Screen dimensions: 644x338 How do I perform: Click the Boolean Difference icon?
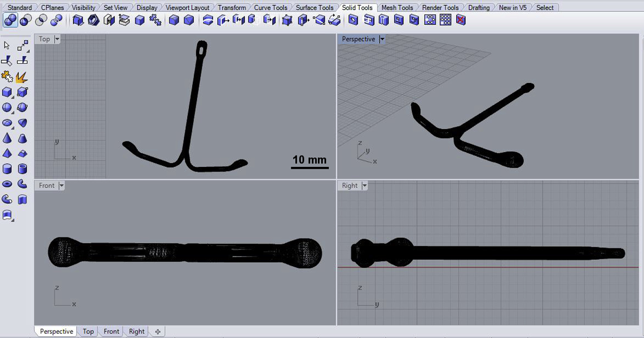pyautogui.click(x=26, y=20)
